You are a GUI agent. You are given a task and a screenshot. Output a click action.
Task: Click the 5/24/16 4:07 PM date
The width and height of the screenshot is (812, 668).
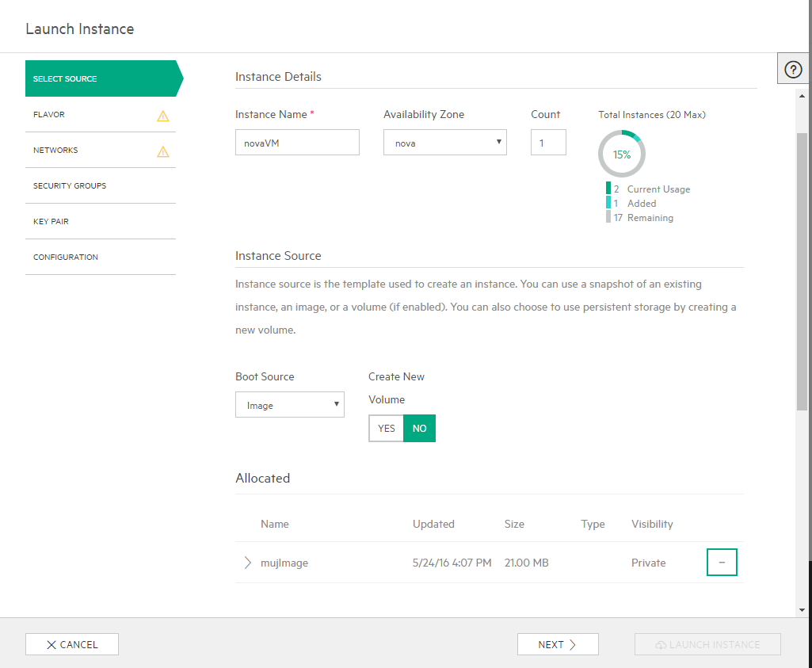pyautogui.click(x=452, y=563)
